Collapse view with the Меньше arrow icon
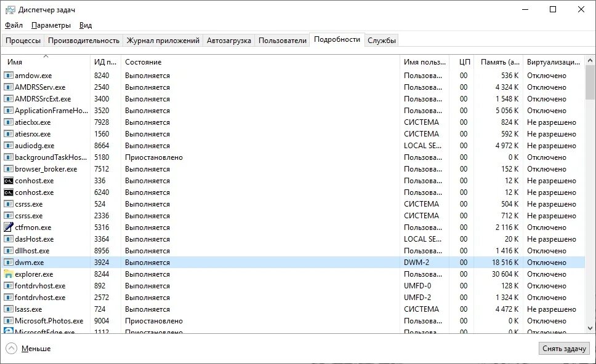The image size is (596, 364). click(x=12, y=349)
